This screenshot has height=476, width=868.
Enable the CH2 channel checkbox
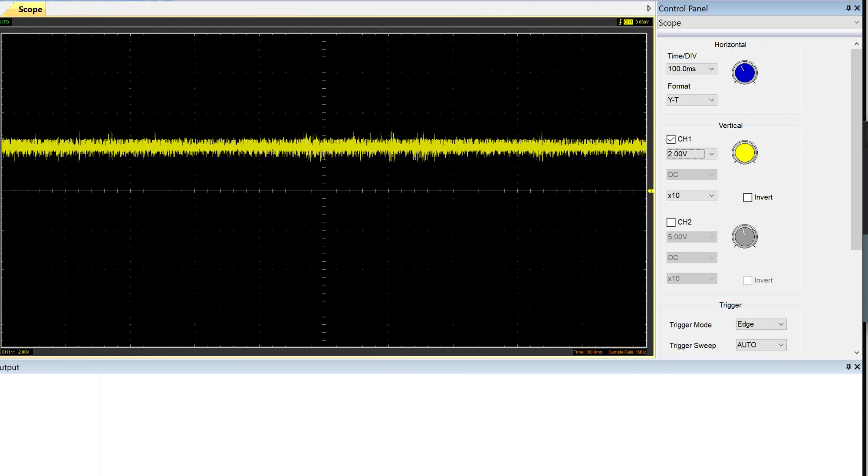[x=671, y=222]
